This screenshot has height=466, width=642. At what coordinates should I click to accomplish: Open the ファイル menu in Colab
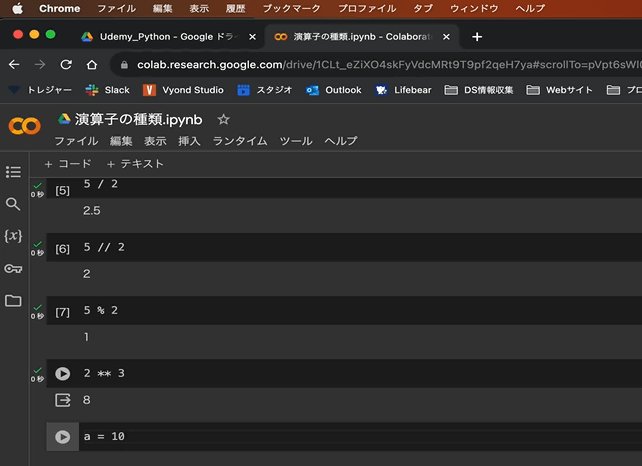76,141
